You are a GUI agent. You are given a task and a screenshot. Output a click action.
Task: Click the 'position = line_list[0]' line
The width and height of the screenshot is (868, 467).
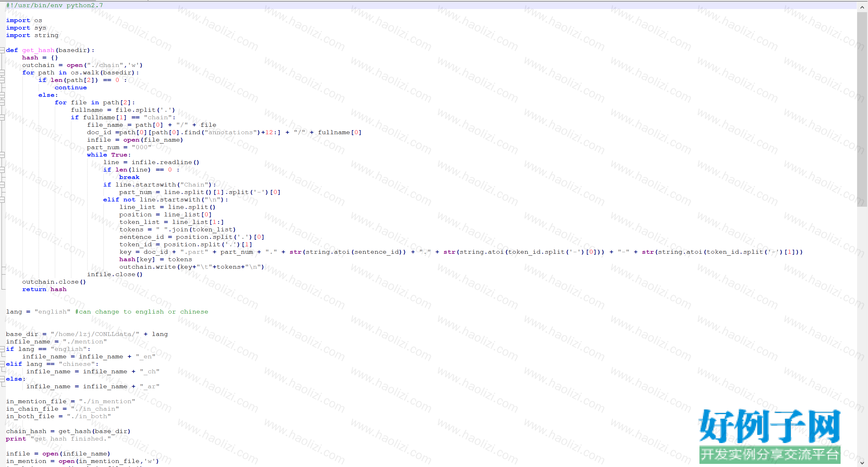(x=165, y=215)
